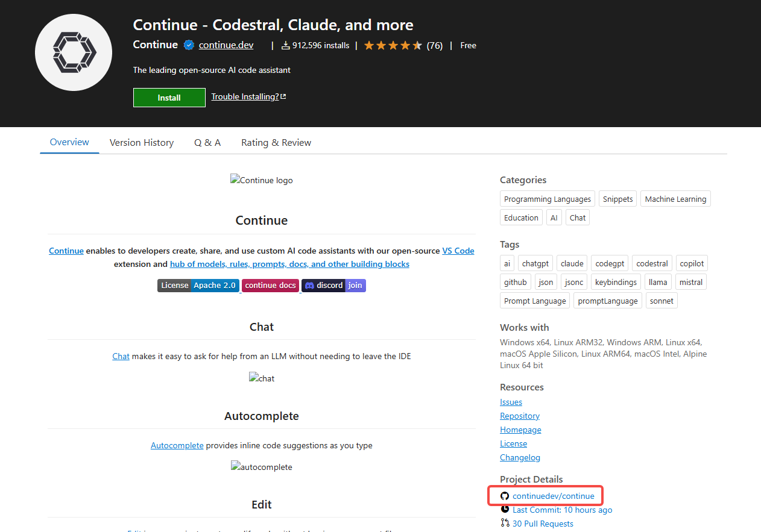Click the llama tag
This screenshot has width=761, height=532.
click(658, 283)
